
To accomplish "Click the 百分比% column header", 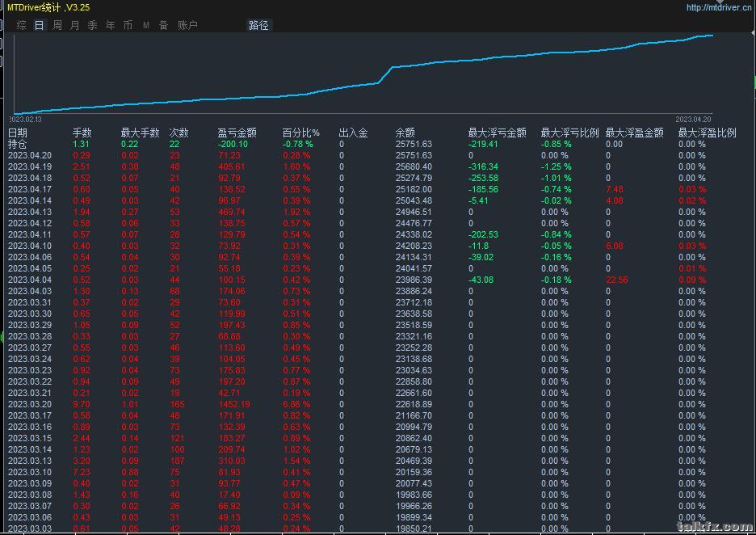I will (x=300, y=133).
